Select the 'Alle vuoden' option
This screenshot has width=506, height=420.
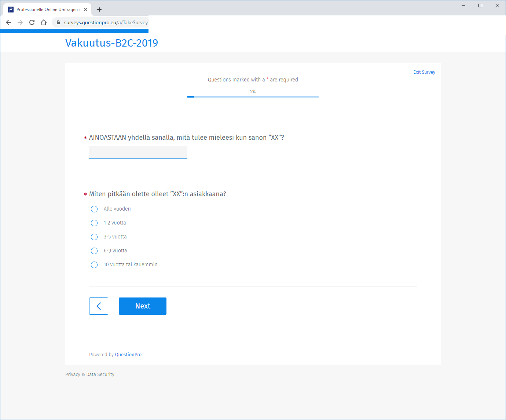pyautogui.click(x=94, y=209)
